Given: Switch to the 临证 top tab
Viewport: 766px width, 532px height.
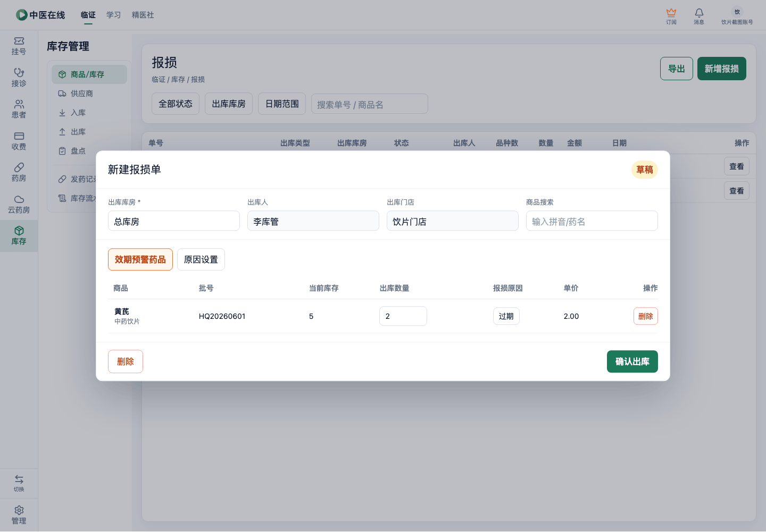Looking at the screenshot, I should tap(88, 15).
